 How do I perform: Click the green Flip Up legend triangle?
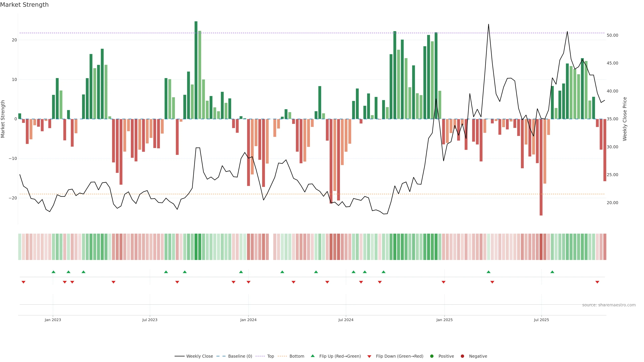(312, 356)
